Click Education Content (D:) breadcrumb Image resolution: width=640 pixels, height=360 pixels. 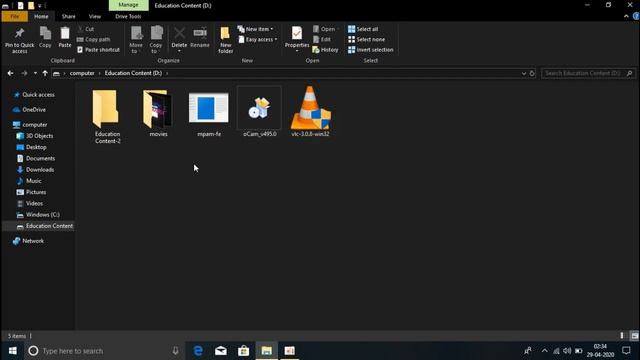(x=133, y=73)
